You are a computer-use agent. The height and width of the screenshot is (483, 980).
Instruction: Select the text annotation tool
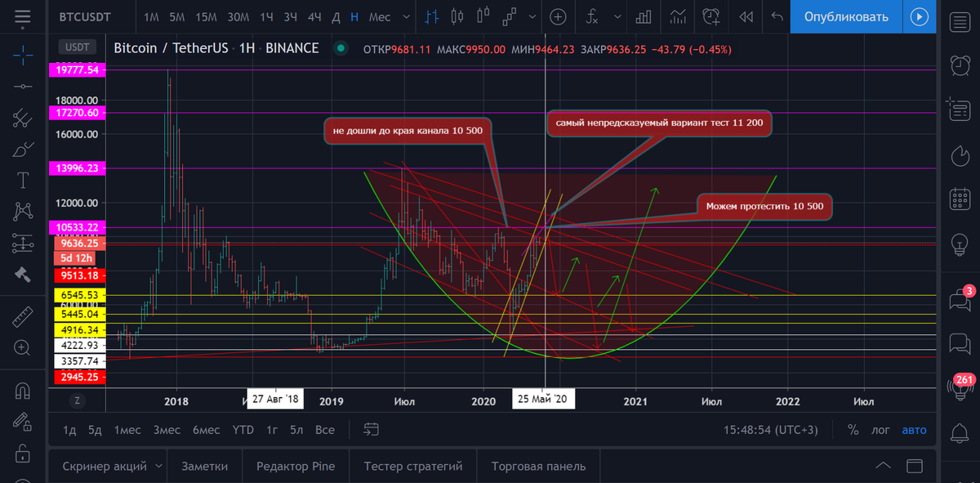pos(22,181)
